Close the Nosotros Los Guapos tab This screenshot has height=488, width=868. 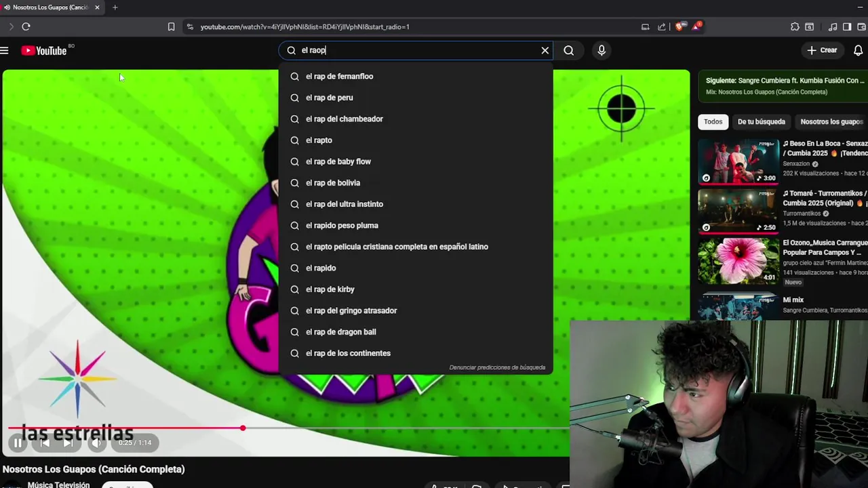pyautogui.click(x=97, y=7)
